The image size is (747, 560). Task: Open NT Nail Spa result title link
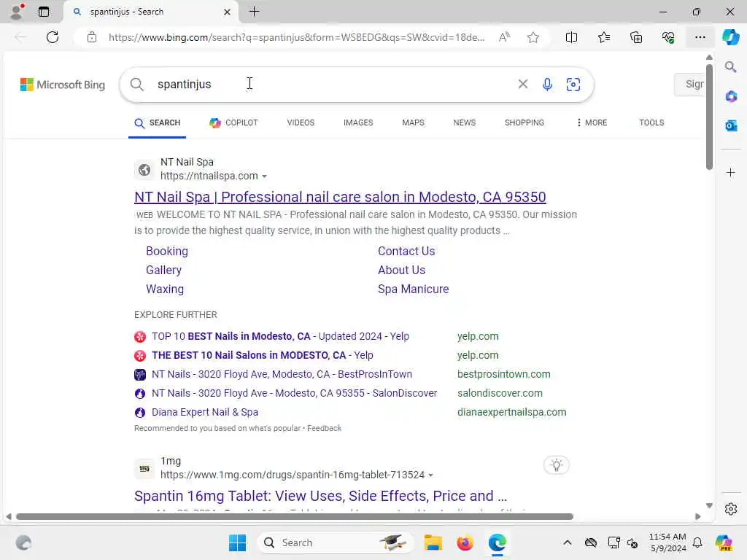click(340, 197)
